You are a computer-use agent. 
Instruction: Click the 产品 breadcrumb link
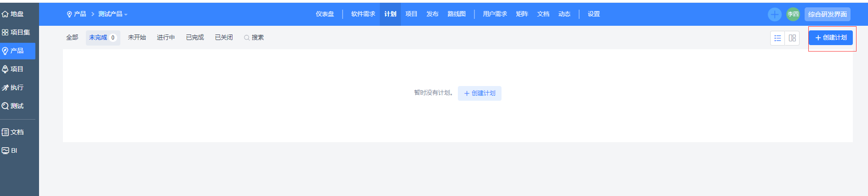coord(77,14)
